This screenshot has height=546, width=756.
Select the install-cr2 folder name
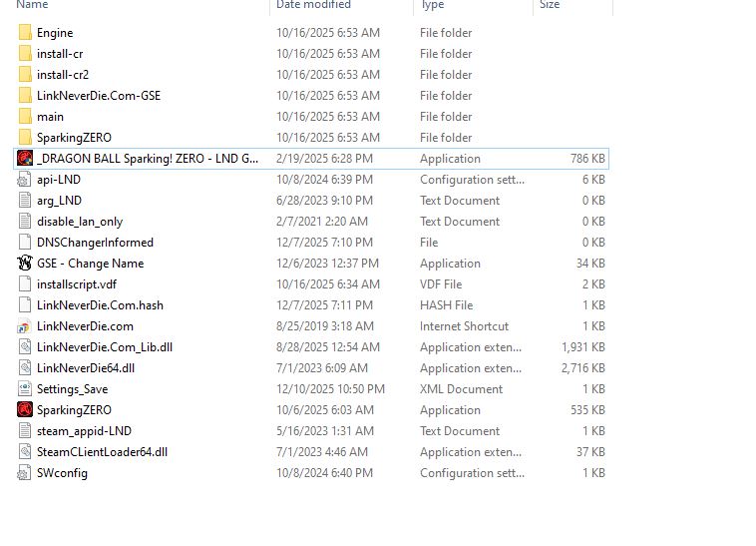pos(63,75)
